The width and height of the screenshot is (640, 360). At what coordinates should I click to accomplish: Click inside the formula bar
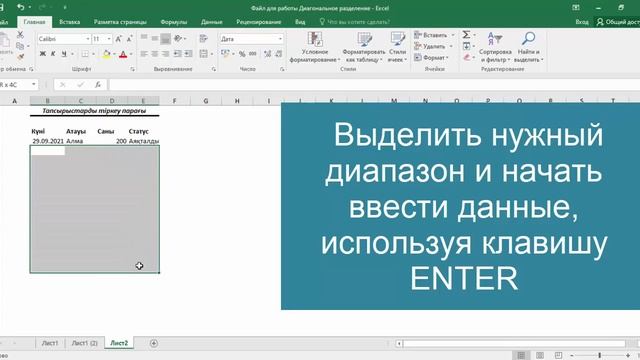373,84
